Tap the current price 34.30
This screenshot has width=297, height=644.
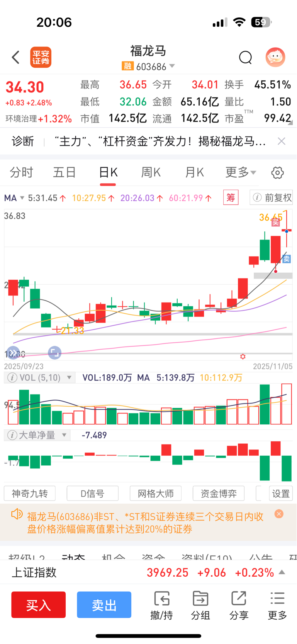point(25,87)
